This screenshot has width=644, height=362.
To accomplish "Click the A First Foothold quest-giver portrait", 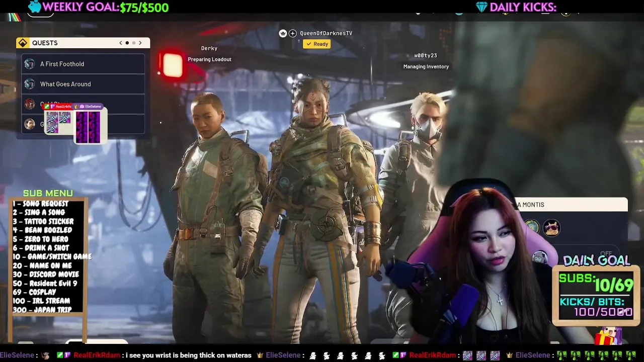I will [x=30, y=64].
